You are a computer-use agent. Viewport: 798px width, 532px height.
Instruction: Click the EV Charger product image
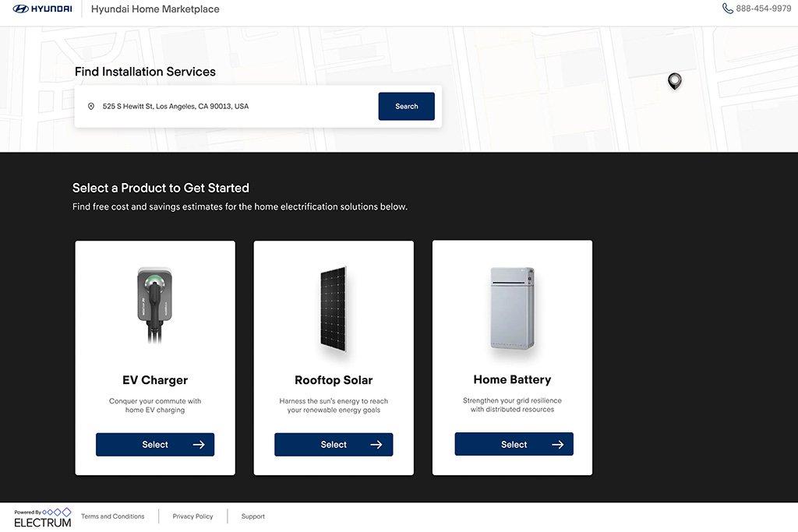pyautogui.click(x=154, y=306)
